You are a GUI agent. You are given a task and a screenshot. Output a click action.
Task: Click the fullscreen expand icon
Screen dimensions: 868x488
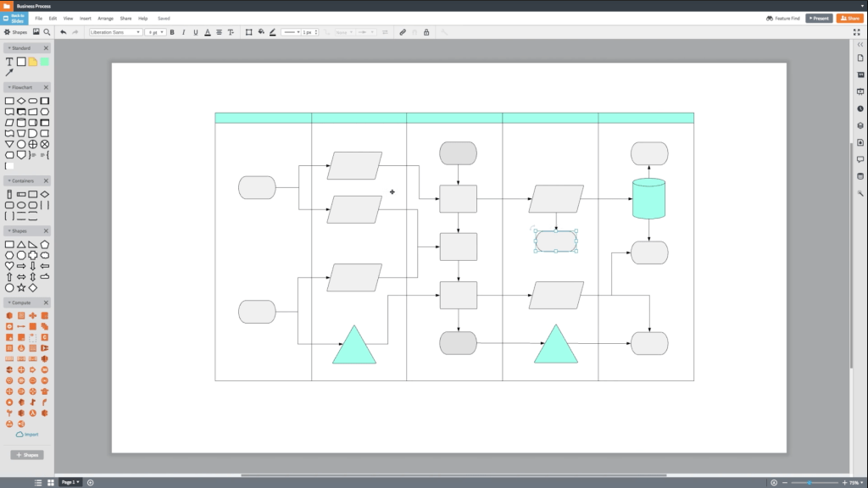[857, 32]
